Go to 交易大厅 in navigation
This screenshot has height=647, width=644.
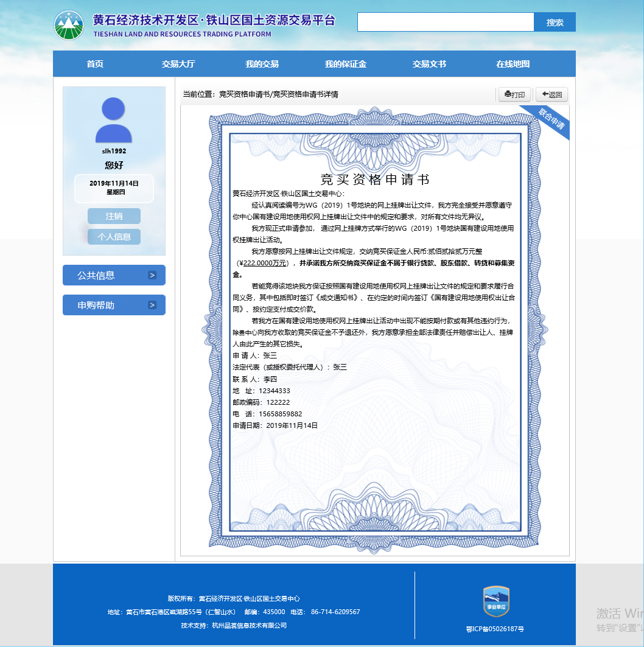[178, 64]
